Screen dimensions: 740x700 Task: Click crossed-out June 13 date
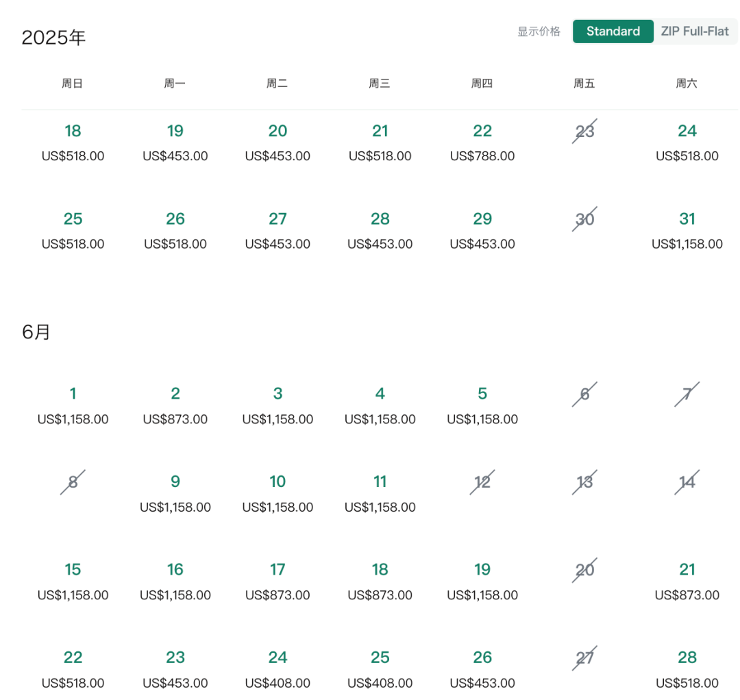pos(584,482)
